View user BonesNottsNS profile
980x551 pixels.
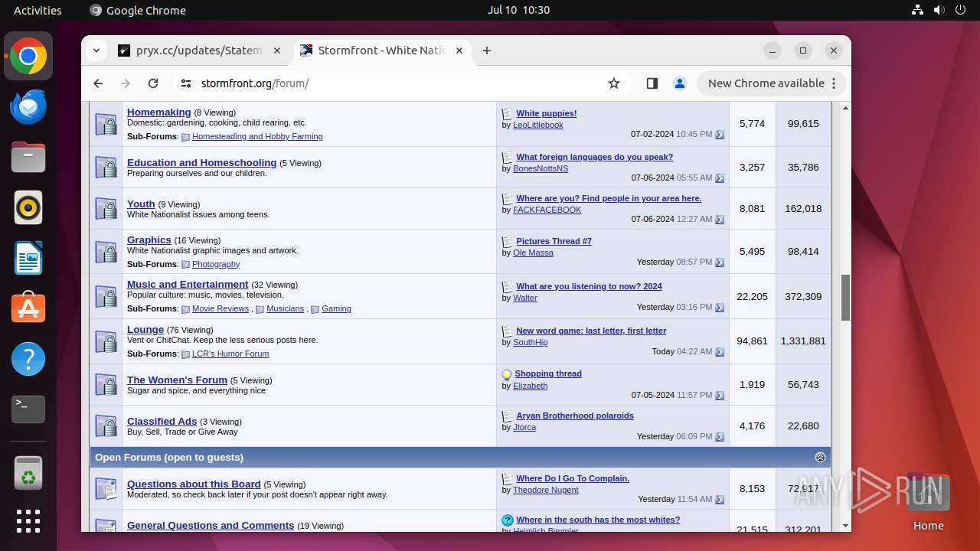pos(541,168)
